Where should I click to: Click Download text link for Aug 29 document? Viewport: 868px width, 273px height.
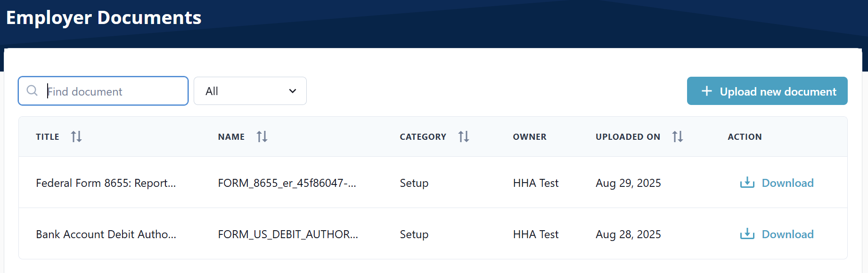click(787, 183)
